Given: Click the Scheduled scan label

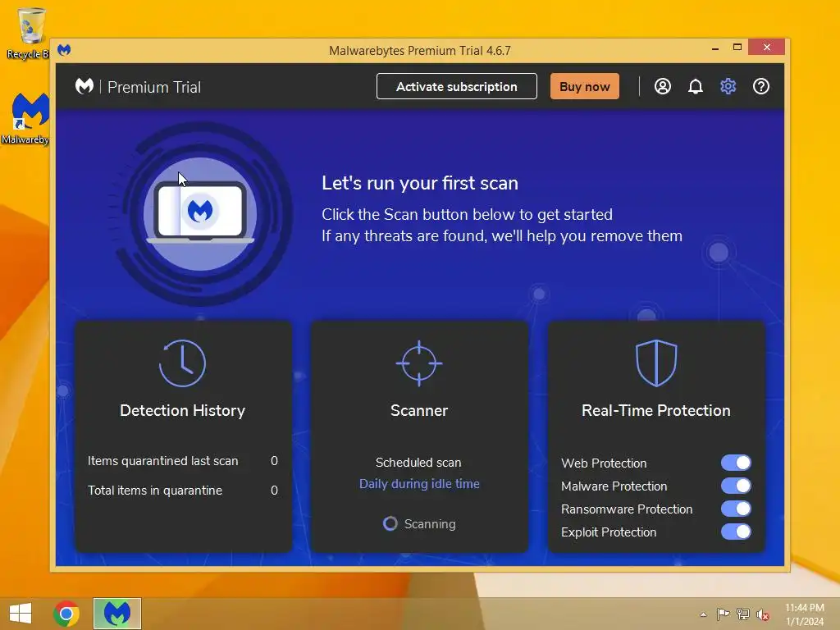Looking at the screenshot, I should pos(418,463).
